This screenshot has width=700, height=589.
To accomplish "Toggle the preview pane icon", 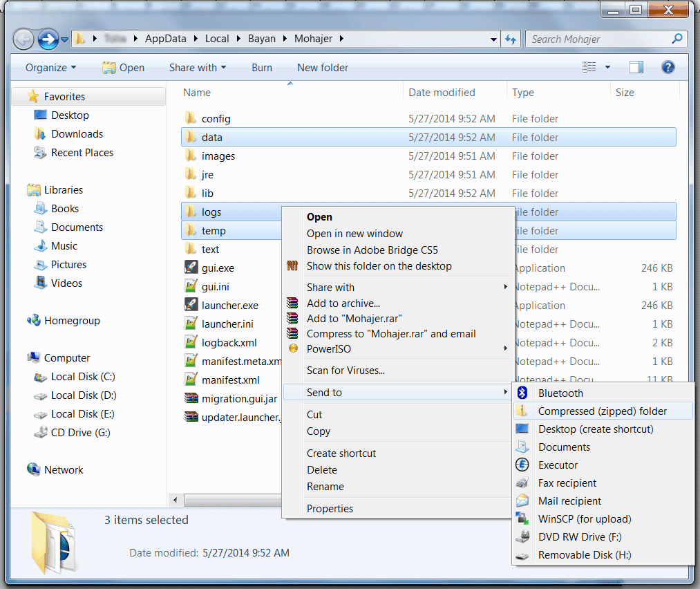I will 636,67.
